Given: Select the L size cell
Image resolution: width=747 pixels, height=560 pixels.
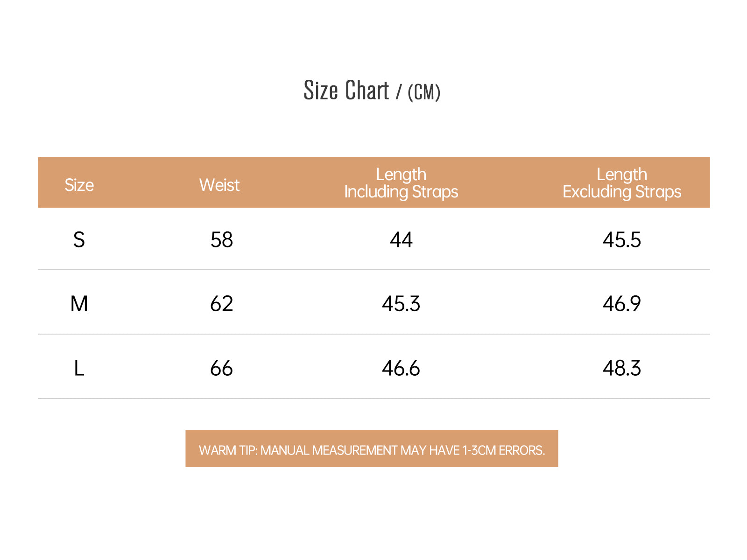Looking at the screenshot, I should pyautogui.click(x=79, y=368).
